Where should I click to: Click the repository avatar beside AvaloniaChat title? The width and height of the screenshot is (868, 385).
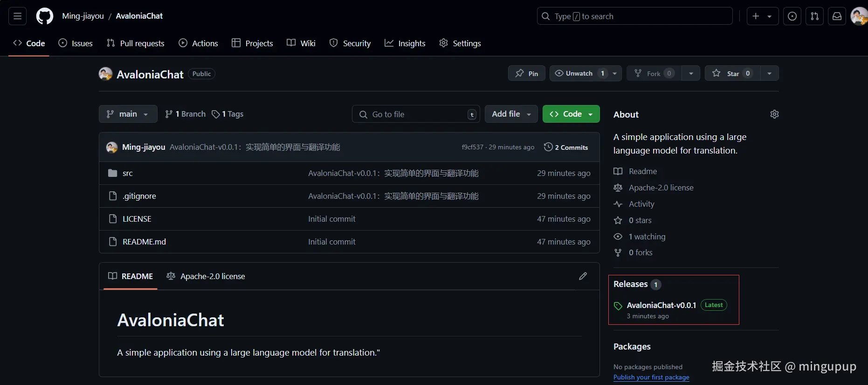106,74
